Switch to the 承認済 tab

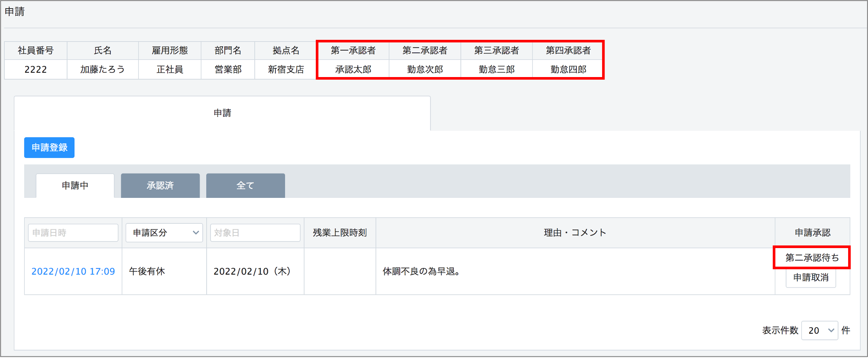160,186
